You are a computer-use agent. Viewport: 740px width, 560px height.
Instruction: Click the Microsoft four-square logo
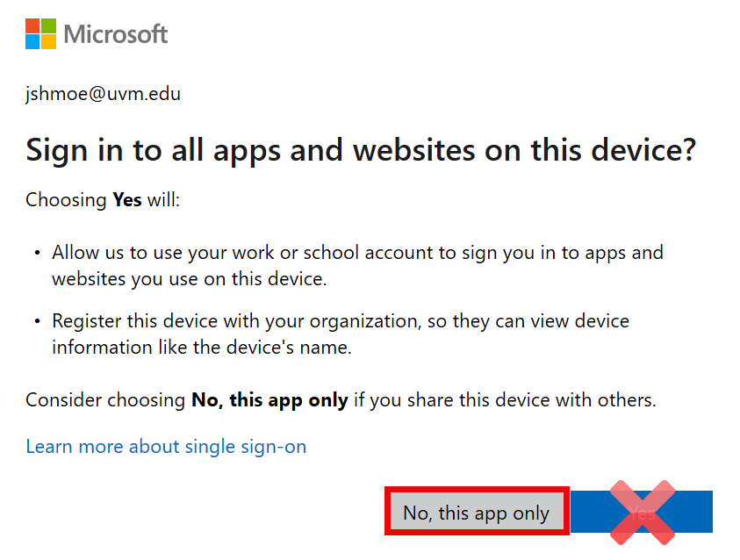(x=40, y=34)
